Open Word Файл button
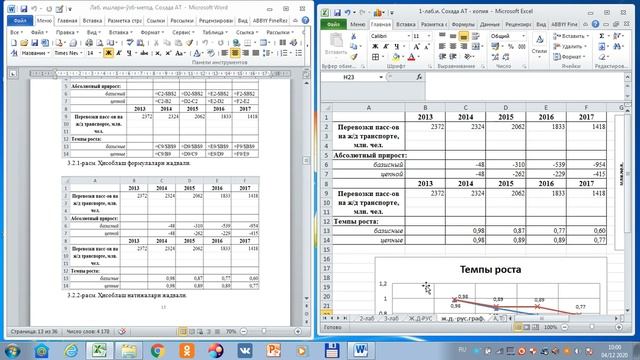 (20, 20)
